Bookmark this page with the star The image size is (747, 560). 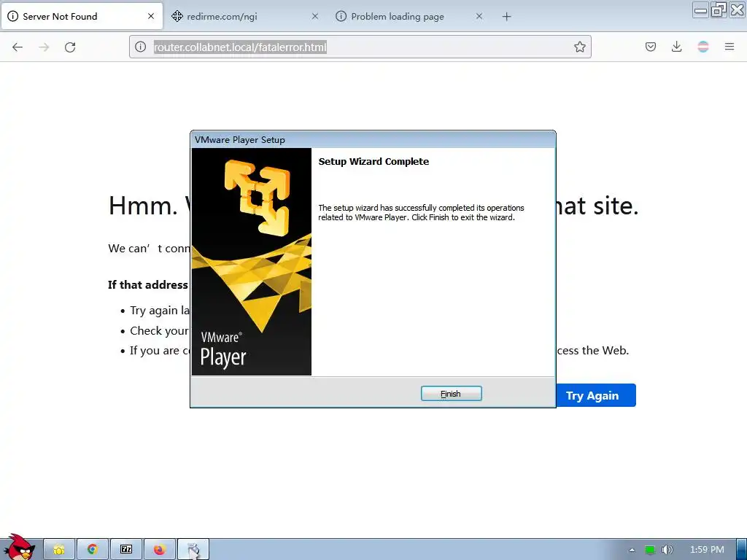point(579,47)
